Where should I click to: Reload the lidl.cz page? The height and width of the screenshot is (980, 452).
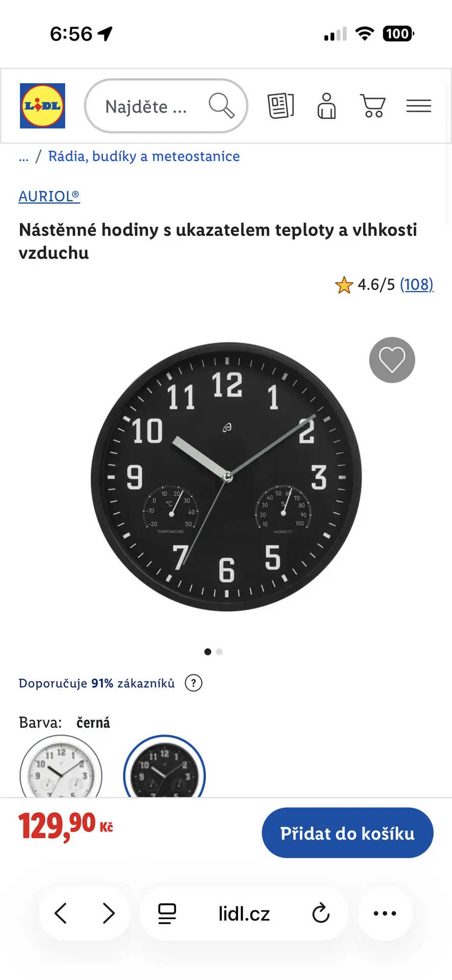click(320, 913)
